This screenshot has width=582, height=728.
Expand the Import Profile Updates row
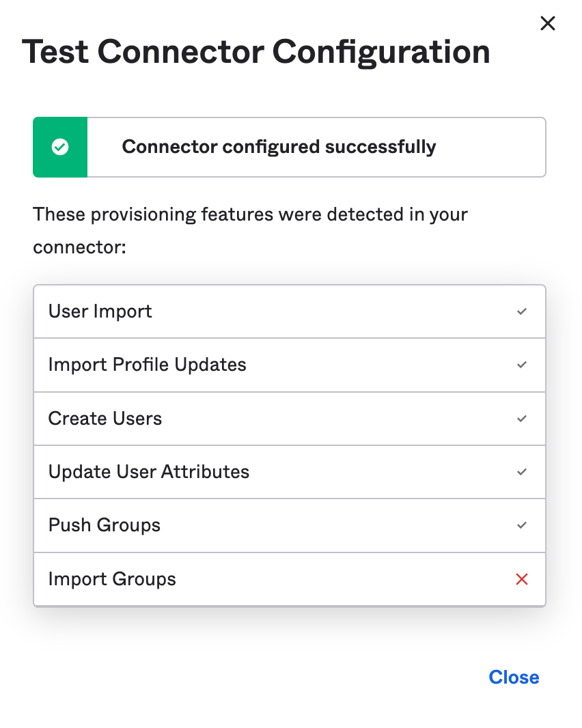(289, 365)
